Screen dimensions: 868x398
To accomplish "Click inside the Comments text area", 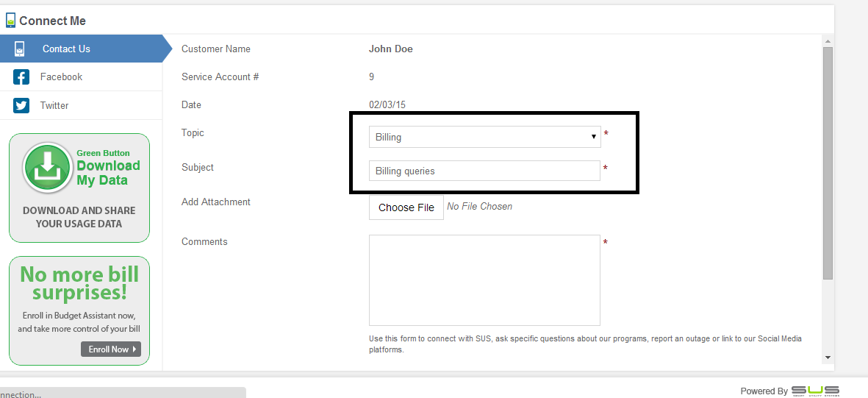I will (484, 280).
